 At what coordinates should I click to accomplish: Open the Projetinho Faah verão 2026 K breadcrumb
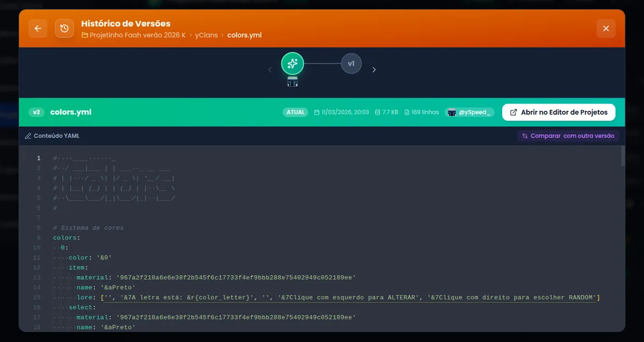137,35
